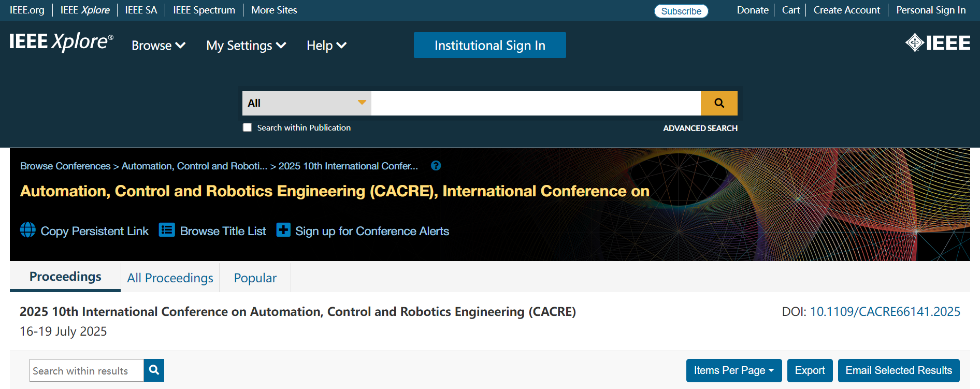The height and width of the screenshot is (389, 980).
Task: Open the IEEE SA link
Action: (x=141, y=10)
